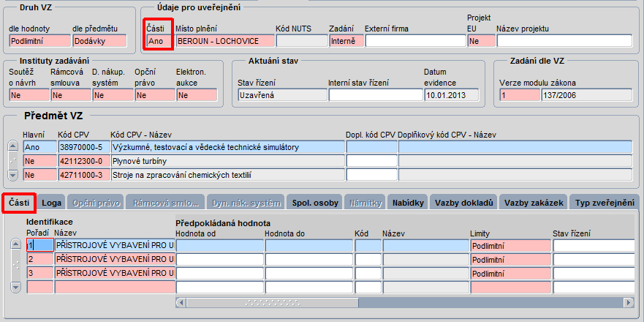Open the Vazby dokladů tab
The image size is (644, 322).
coord(464,203)
